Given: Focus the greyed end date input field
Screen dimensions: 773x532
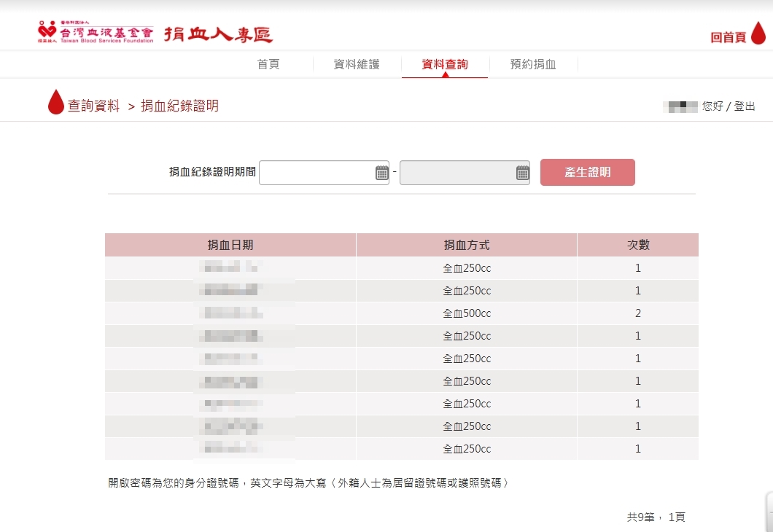Looking at the screenshot, I should pyautogui.click(x=457, y=173).
